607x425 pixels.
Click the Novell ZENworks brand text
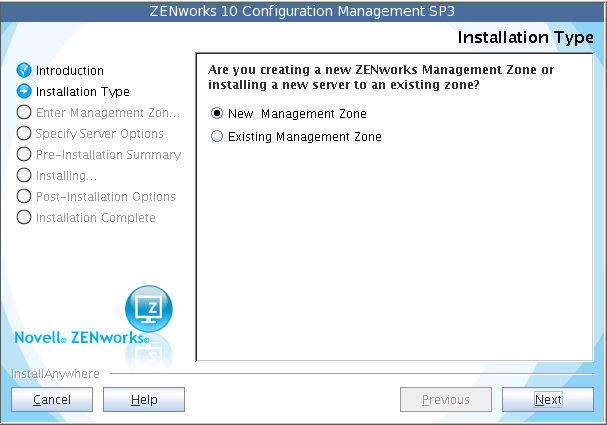[x=82, y=338]
